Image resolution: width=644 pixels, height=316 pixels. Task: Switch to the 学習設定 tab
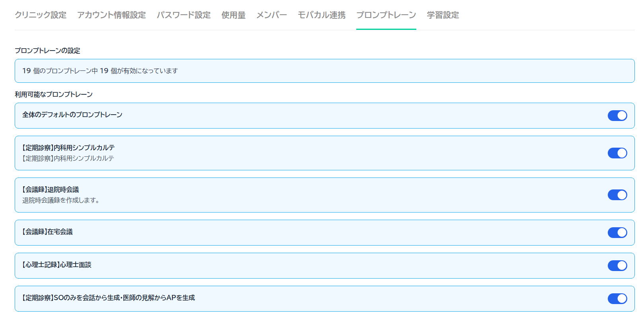tap(443, 15)
